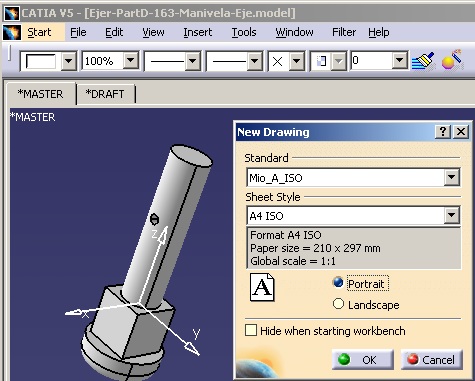Open the Sheet Style dropdown showing A4 ISO
Viewport: 475px width, 381px height.
pyautogui.click(x=452, y=215)
